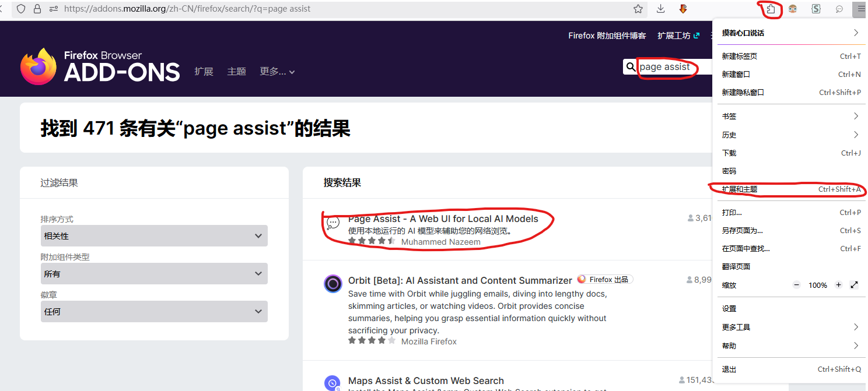Decrease zoom with the minus button
This screenshot has height=391, width=868.
(797, 285)
